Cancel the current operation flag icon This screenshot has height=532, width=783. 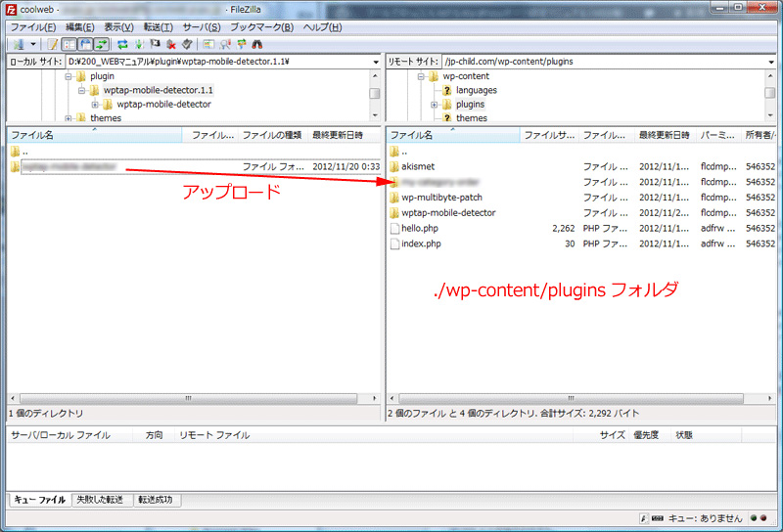[x=155, y=44]
